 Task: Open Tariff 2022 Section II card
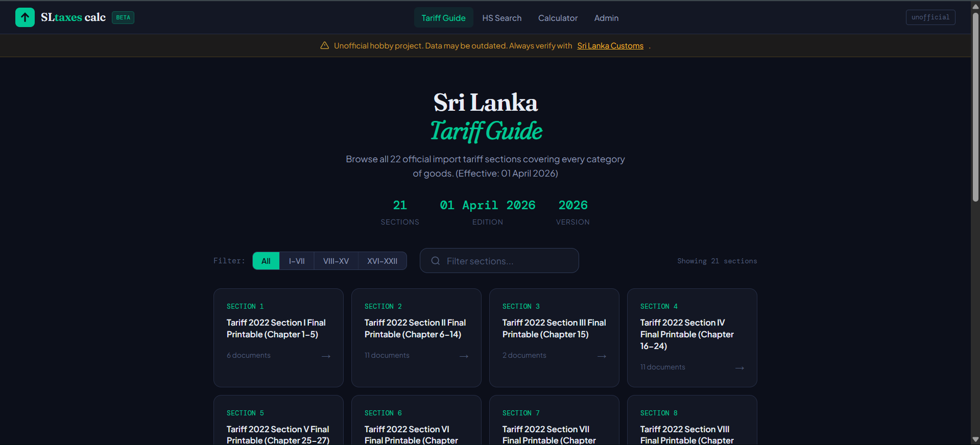[x=416, y=338]
